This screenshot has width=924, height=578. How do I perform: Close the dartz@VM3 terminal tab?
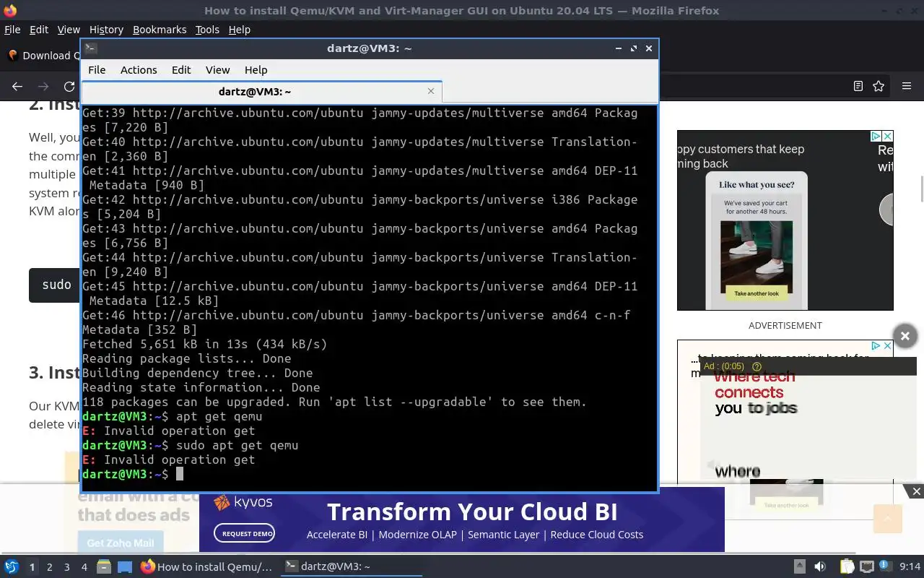coord(431,91)
